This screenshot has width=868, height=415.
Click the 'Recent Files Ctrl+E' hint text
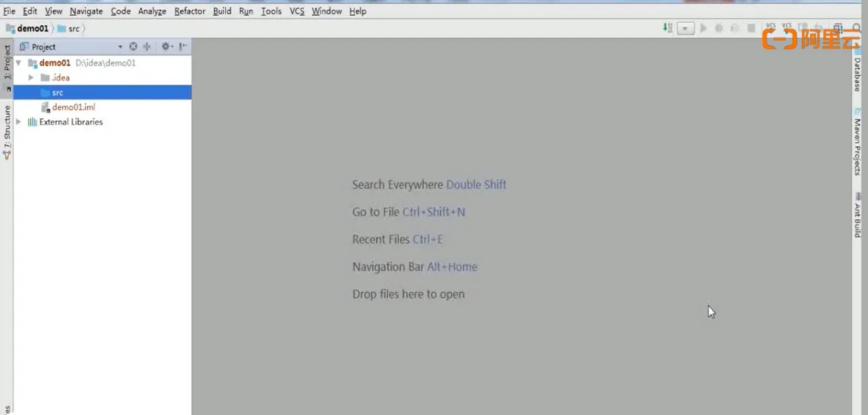pos(397,239)
